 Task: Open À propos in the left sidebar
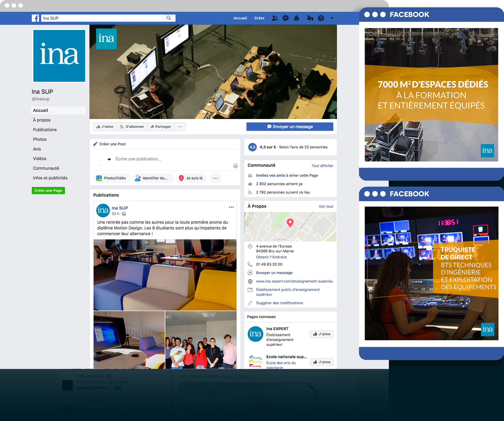pyautogui.click(x=42, y=120)
